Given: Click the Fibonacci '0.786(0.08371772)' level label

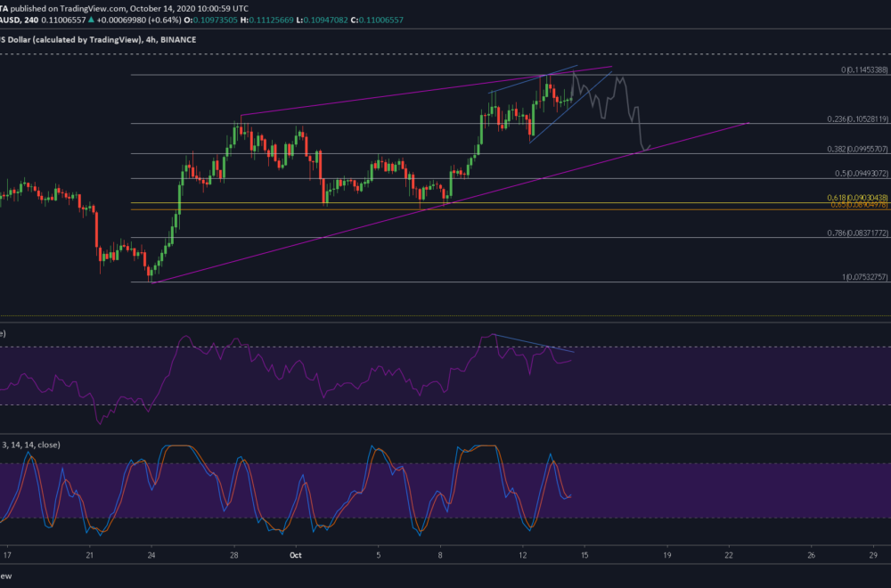Looking at the screenshot, I should 857,233.
